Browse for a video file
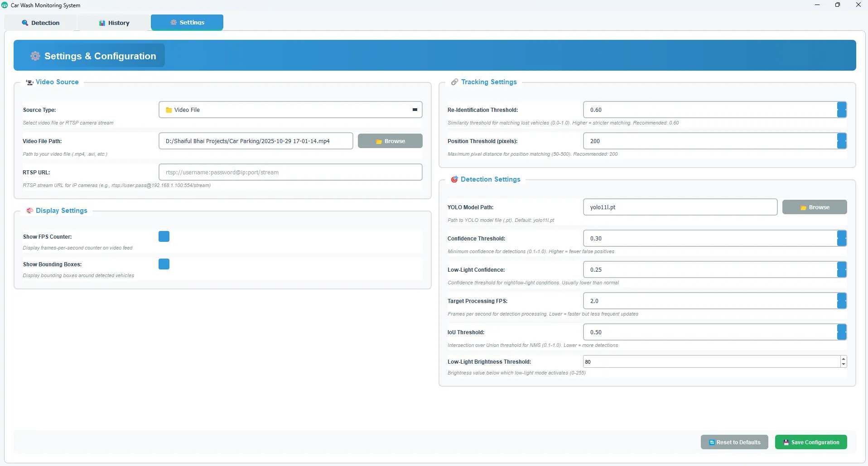Screen dimensions: 868x466 click(x=390, y=141)
